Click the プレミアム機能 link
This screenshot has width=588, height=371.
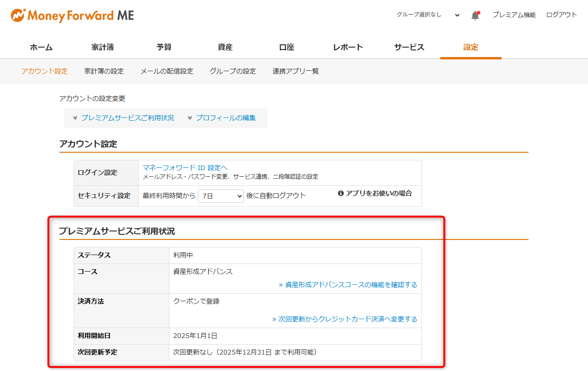tap(514, 15)
